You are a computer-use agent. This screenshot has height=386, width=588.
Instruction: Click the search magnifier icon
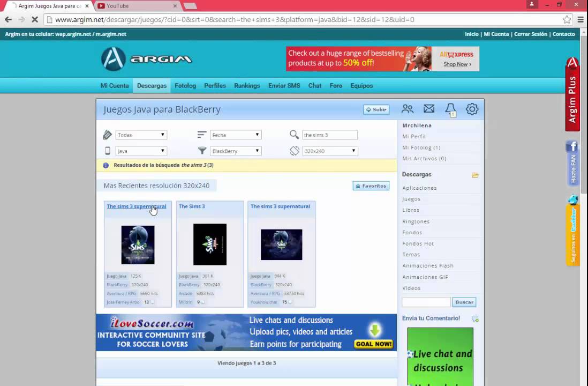coord(295,135)
